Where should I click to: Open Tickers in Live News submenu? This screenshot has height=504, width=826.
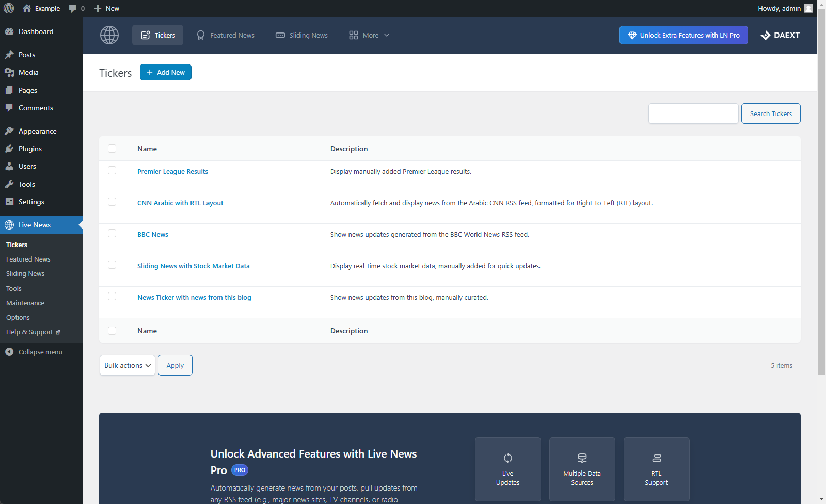point(17,245)
